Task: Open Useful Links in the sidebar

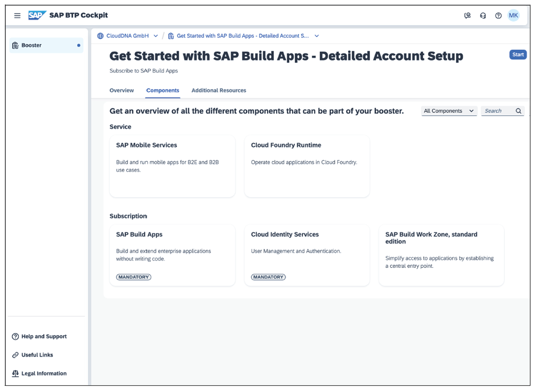Action: (15, 355)
